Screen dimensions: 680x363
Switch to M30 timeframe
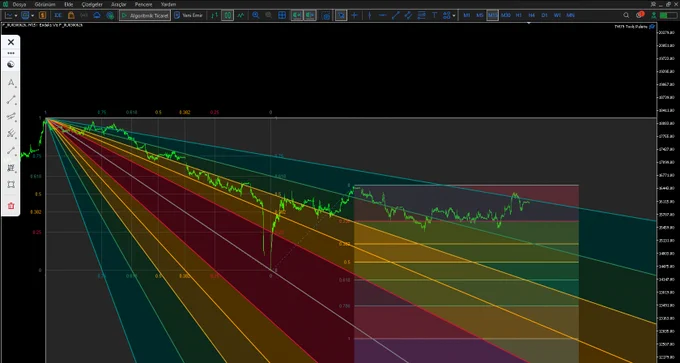pyautogui.click(x=506, y=15)
